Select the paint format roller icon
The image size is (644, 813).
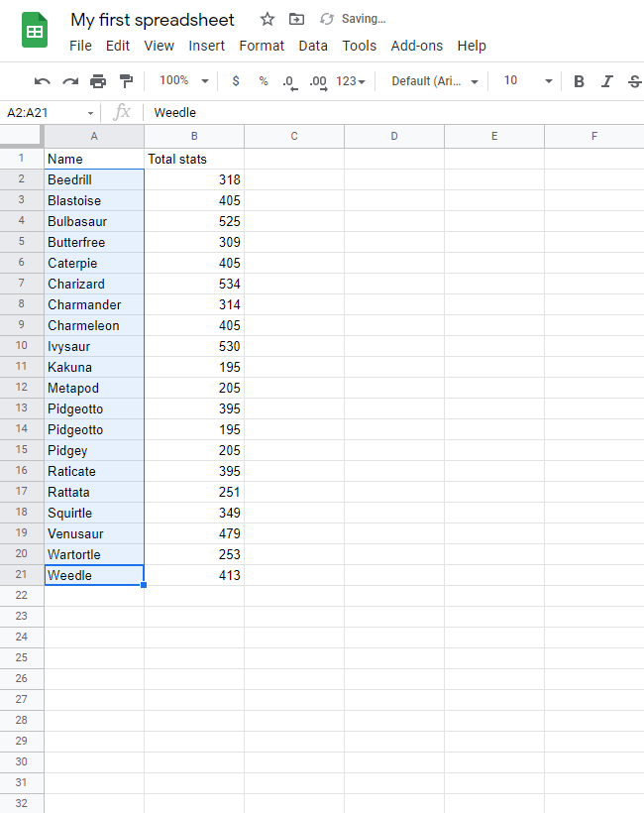click(126, 81)
